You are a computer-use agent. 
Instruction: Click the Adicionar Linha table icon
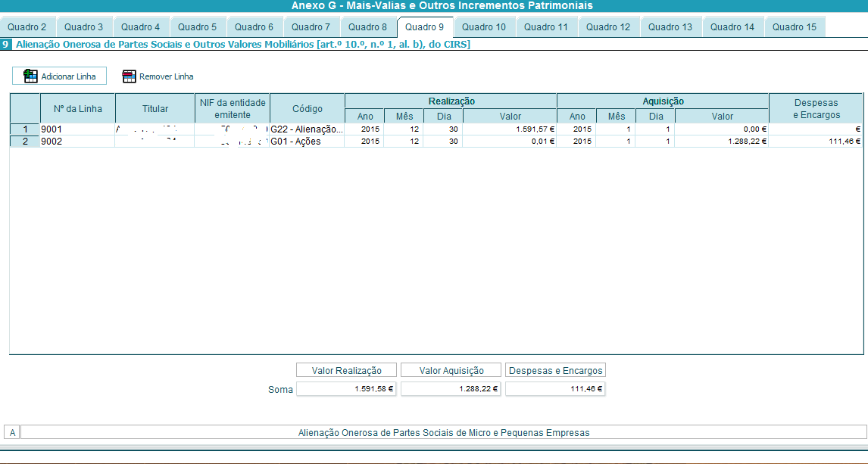click(x=31, y=76)
